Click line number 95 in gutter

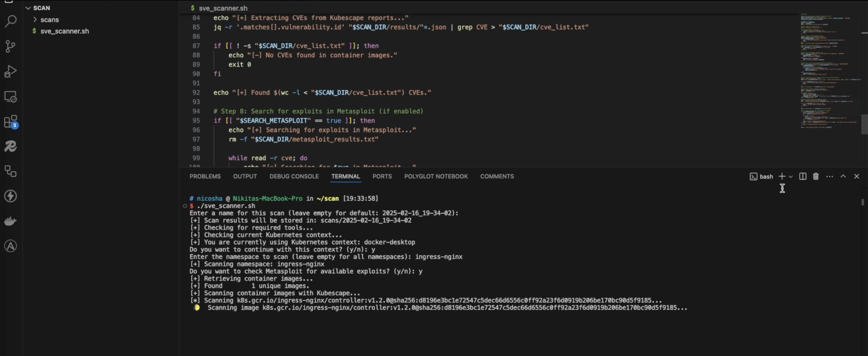coord(196,121)
